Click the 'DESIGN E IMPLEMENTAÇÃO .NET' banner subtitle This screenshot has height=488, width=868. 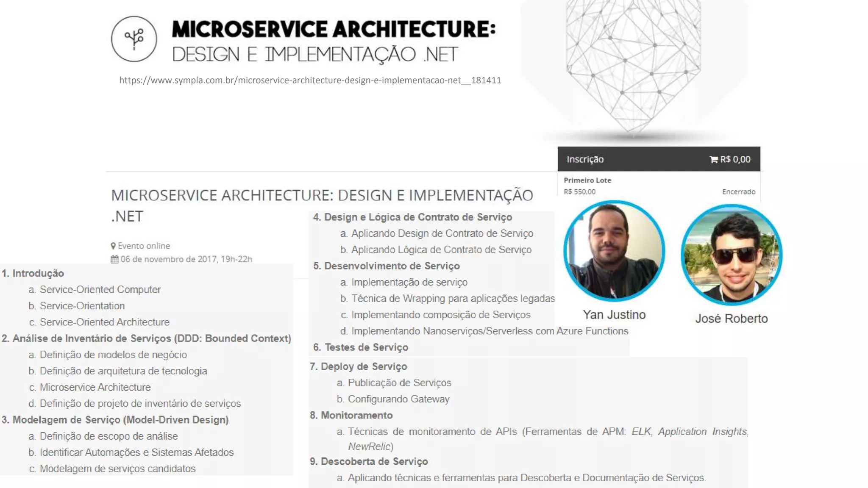click(x=315, y=55)
